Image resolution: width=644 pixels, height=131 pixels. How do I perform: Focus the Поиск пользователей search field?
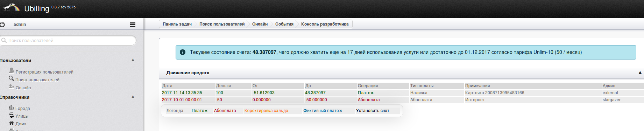(68, 41)
